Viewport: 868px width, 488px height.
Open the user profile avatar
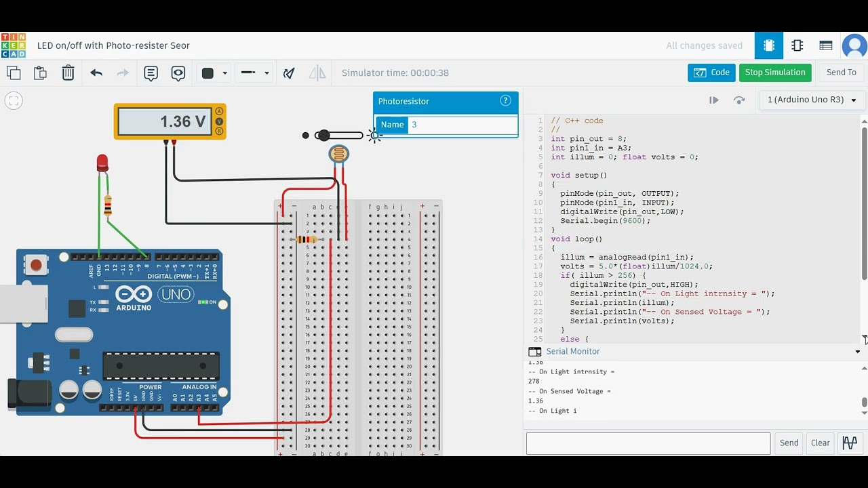point(854,46)
